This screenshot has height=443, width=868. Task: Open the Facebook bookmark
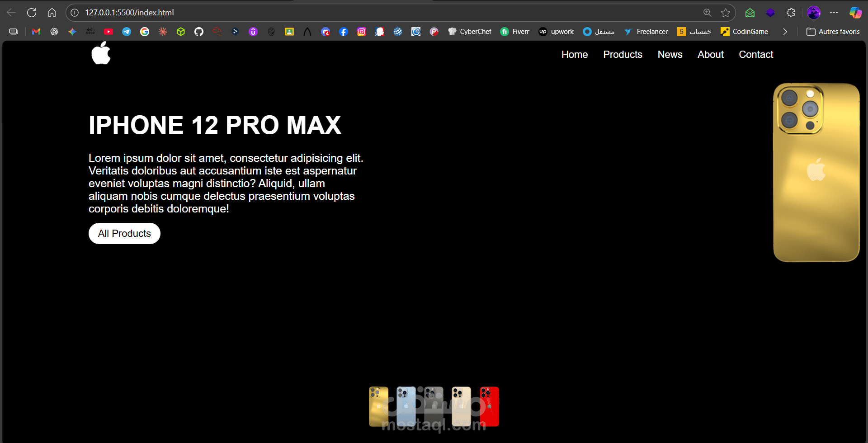coord(344,32)
